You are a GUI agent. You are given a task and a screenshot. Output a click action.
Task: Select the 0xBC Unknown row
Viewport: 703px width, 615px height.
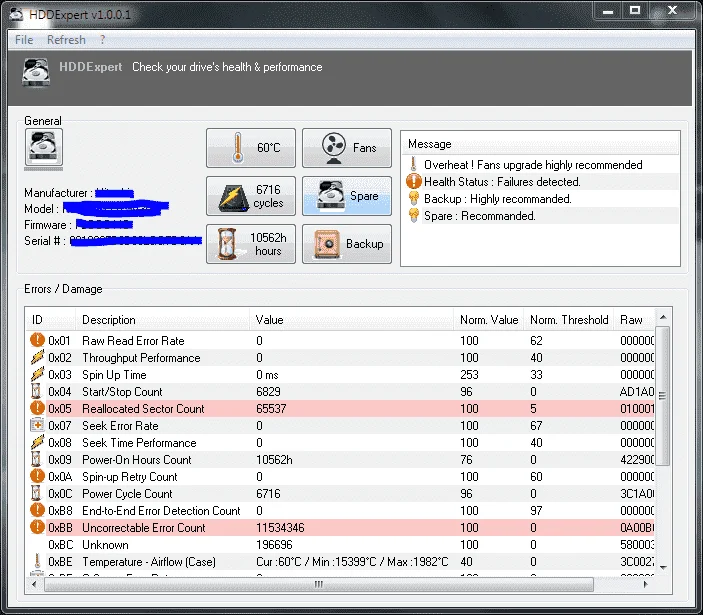coord(341,545)
